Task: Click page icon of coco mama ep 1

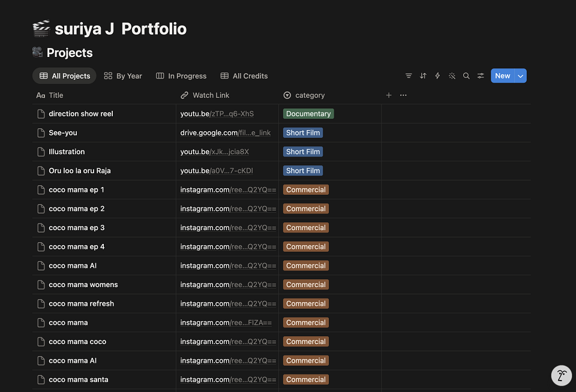Action: (41, 190)
